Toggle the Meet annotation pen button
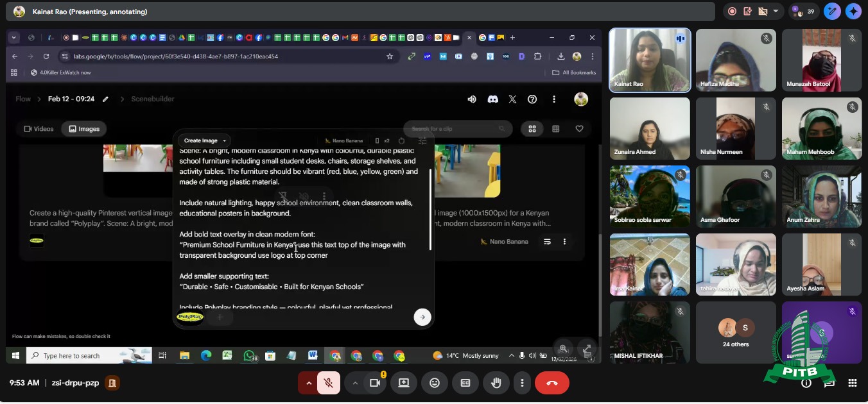The width and height of the screenshot is (868, 404). [833, 11]
